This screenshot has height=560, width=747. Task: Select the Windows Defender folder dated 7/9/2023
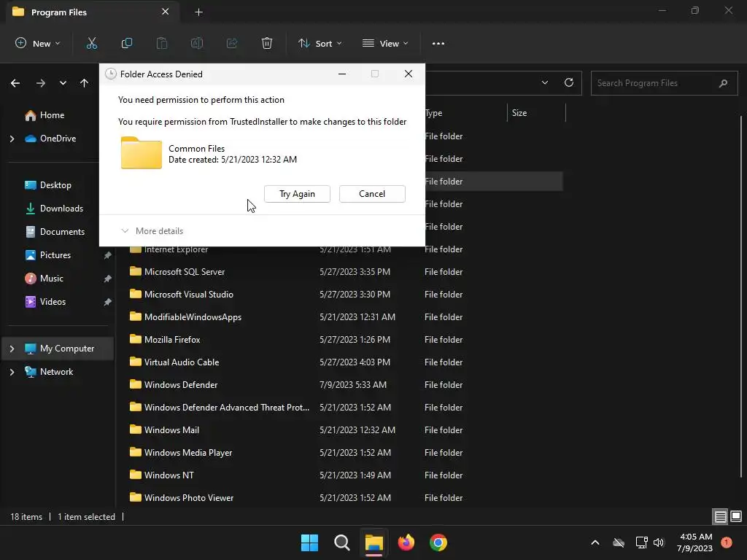(x=181, y=385)
